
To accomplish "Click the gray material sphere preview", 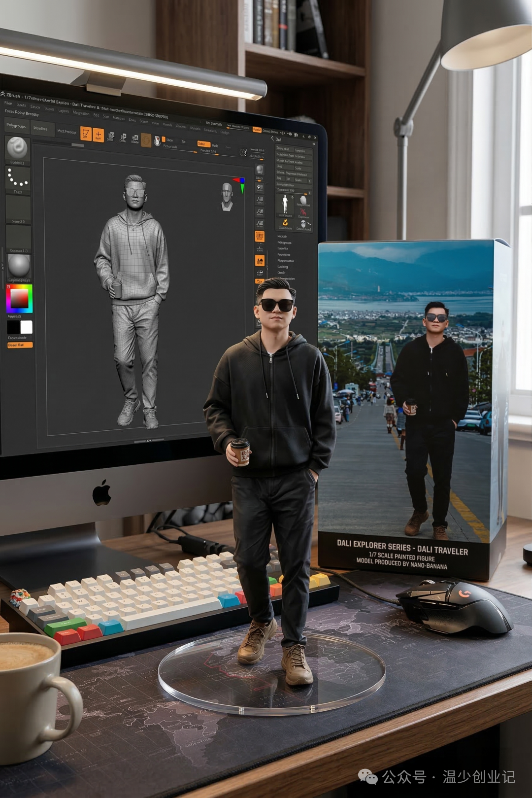I will click(x=19, y=266).
